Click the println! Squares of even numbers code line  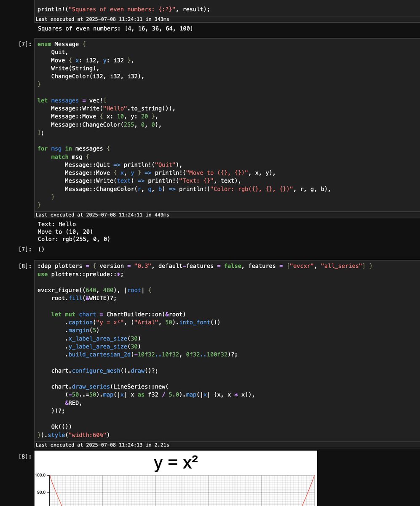coord(123,9)
